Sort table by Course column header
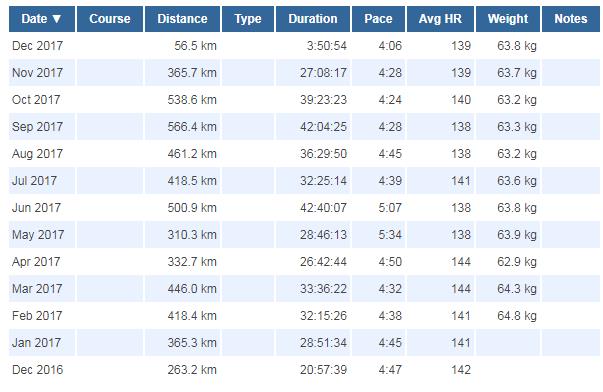The width and height of the screenshot is (603, 392). point(110,19)
